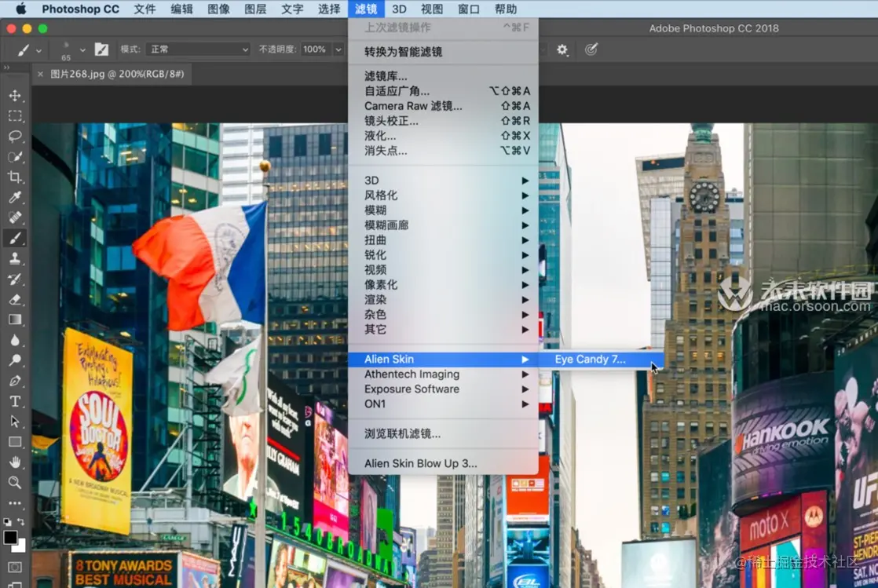Select the Pen tool
878x588 pixels.
click(x=15, y=381)
